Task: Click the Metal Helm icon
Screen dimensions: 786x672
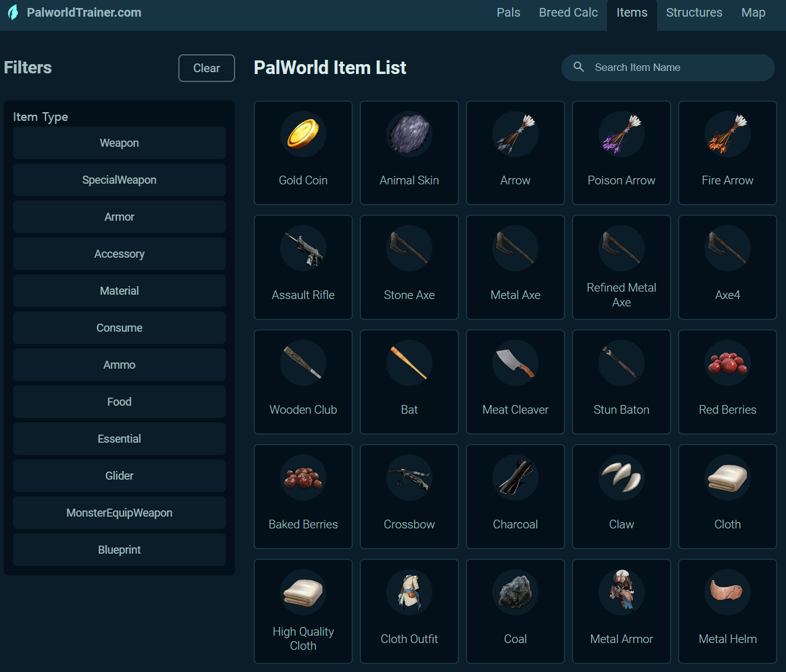Action: click(x=727, y=592)
